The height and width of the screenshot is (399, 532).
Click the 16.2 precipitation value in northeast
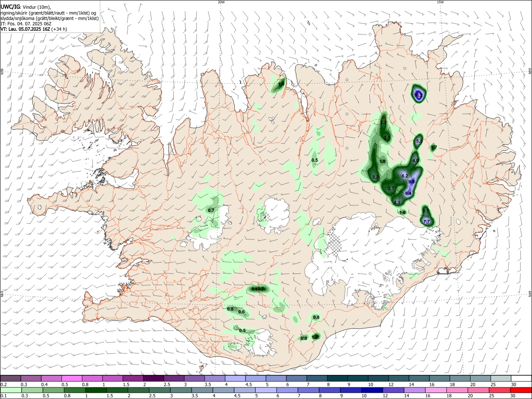[x=418, y=95]
